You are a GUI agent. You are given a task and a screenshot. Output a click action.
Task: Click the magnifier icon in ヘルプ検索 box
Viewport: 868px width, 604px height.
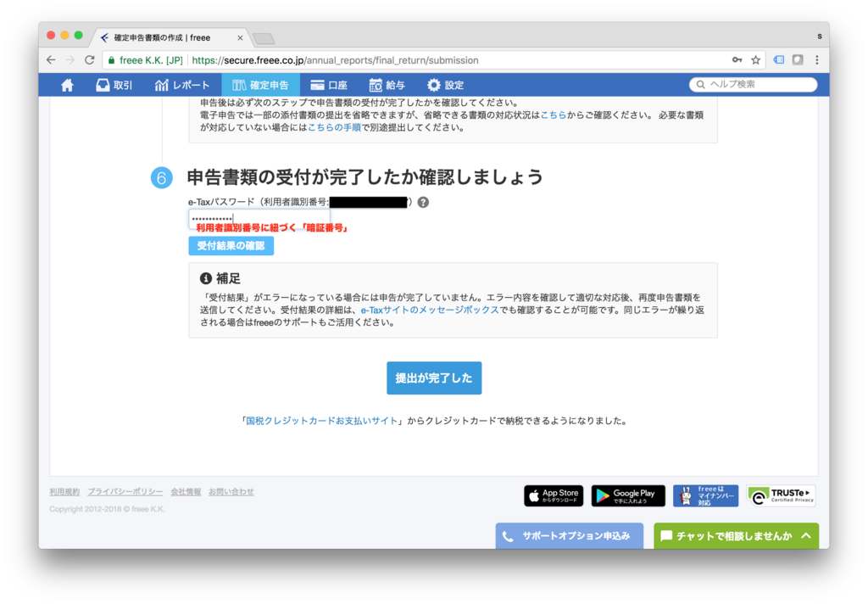click(x=699, y=84)
